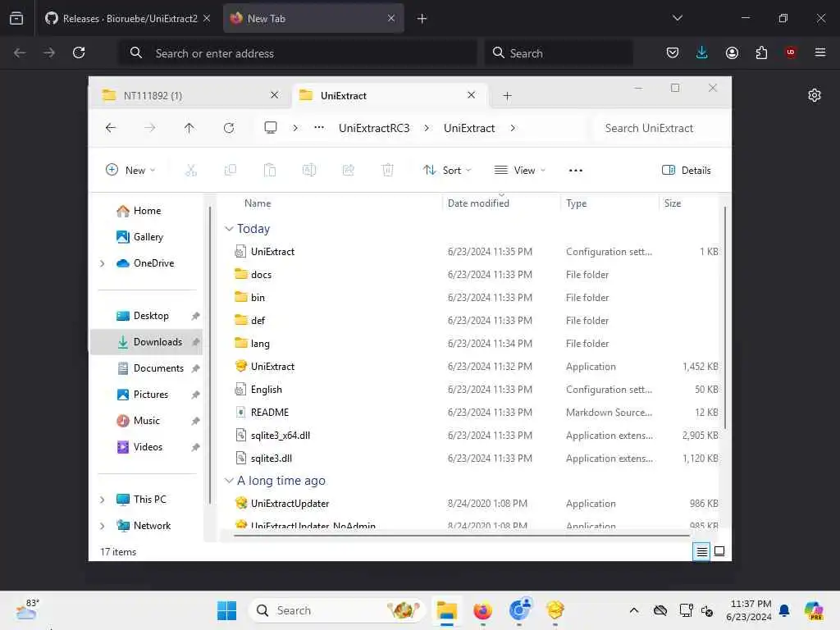The height and width of the screenshot is (630, 840).
Task: Expand This PC in navigation pane
Action: [x=103, y=500]
